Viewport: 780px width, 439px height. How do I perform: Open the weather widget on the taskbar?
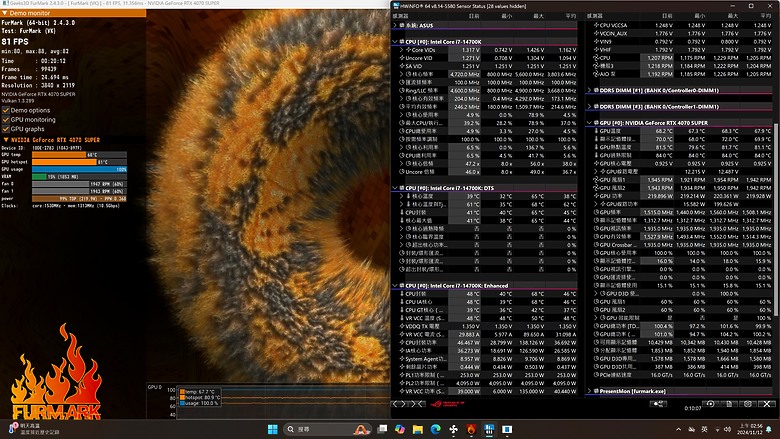pyautogui.click(x=35, y=429)
